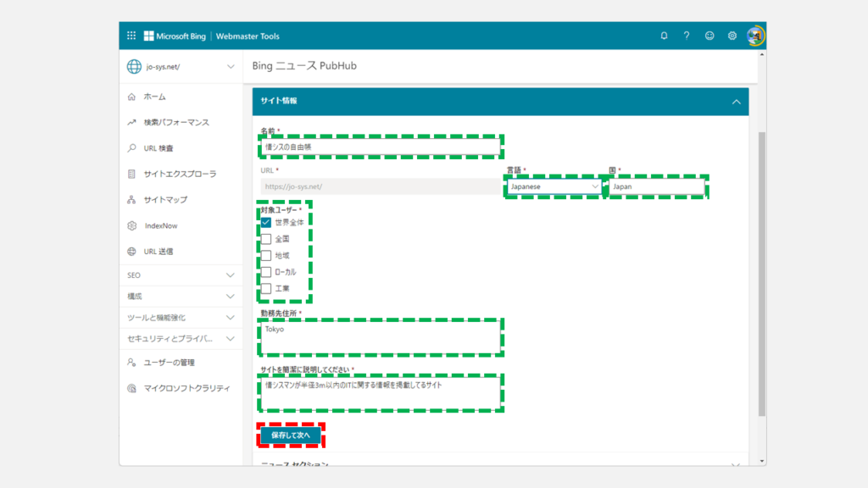Collapse the サイト情報 panel

click(735, 102)
